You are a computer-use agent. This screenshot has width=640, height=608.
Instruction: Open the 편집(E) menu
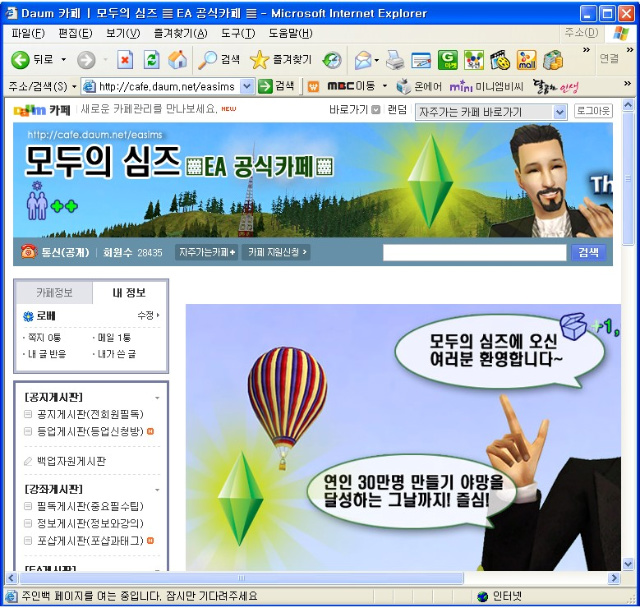pyautogui.click(x=76, y=33)
